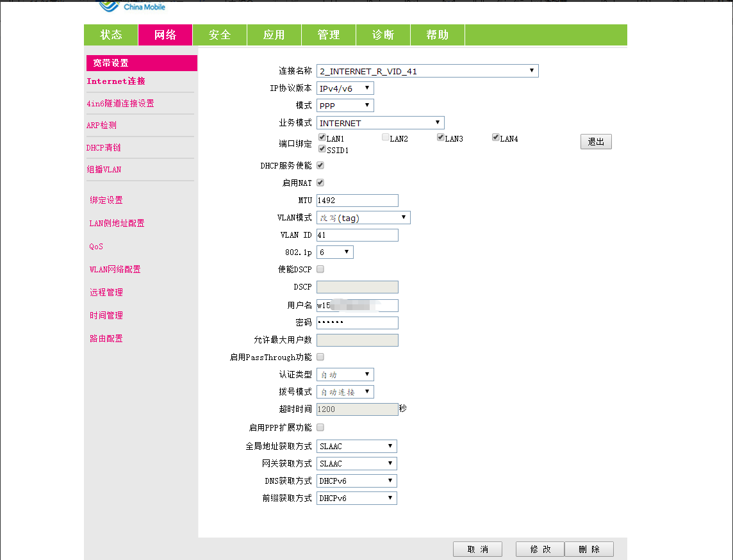
Task: Click the 用户名 input field
Action: (358, 306)
